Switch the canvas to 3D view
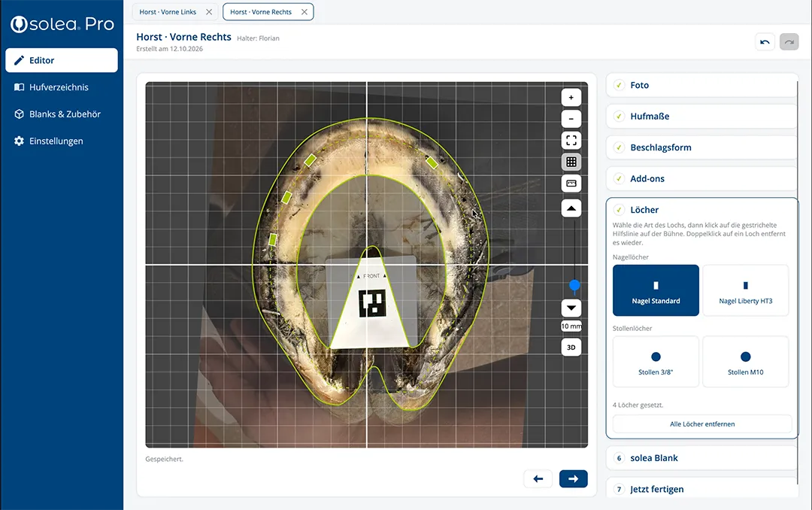This screenshot has width=812, height=510. [571, 348]
